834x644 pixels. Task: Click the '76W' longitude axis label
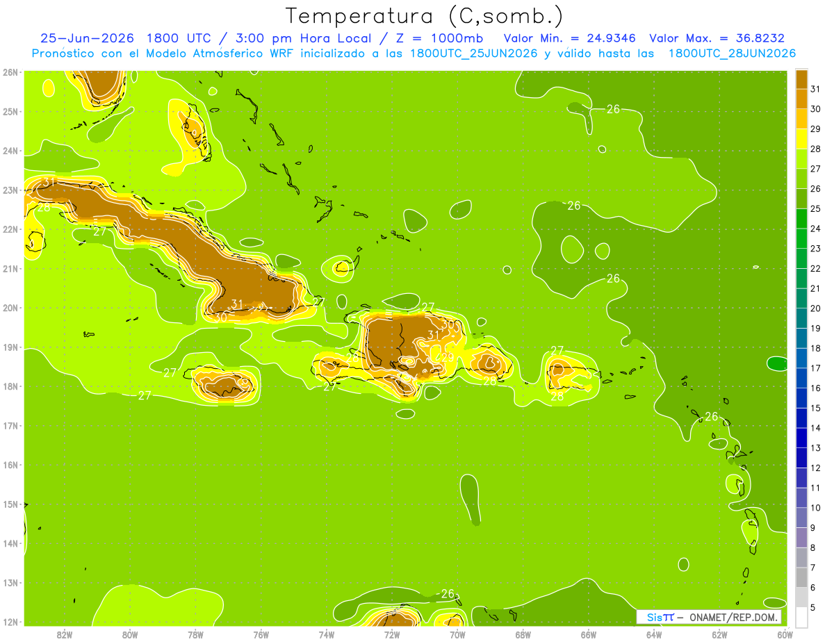coord(261,634)
